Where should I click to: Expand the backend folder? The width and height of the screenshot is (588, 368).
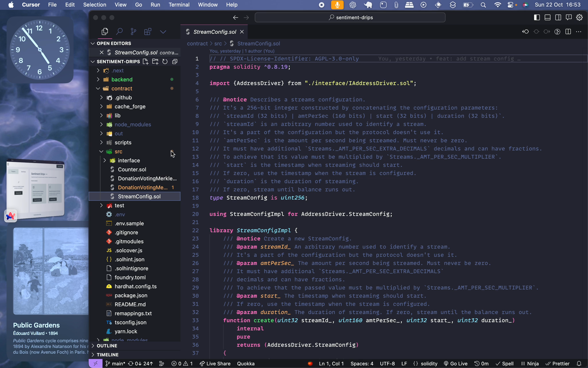[x=98, y=79]
